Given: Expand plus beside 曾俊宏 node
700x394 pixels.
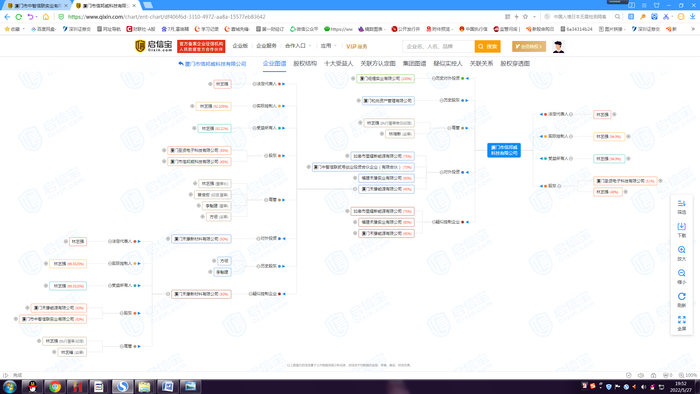Looking at the screenshot, I should [191, 195].
